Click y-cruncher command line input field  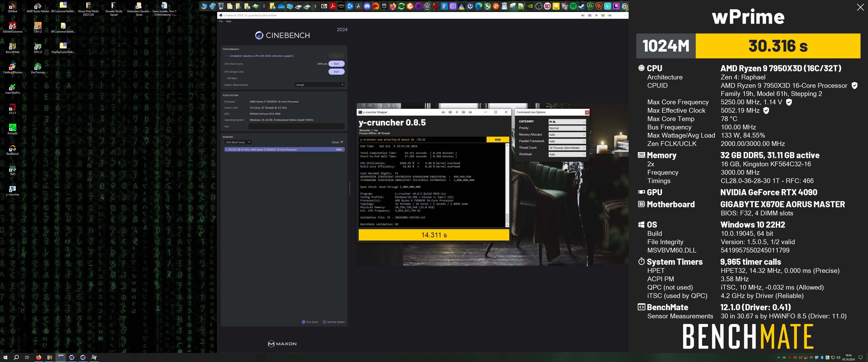422,140
